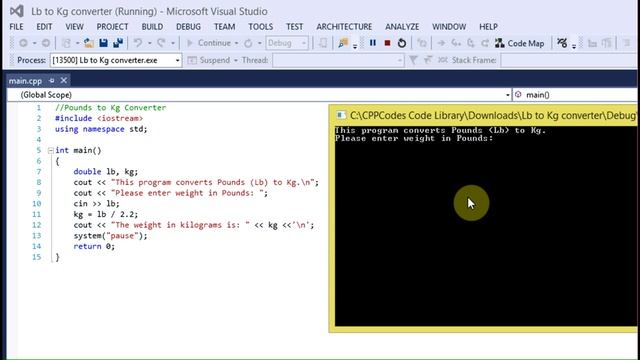Click the "//Pounds to Kg Converter" comment
640x360 pixels.
pos(111,107)
